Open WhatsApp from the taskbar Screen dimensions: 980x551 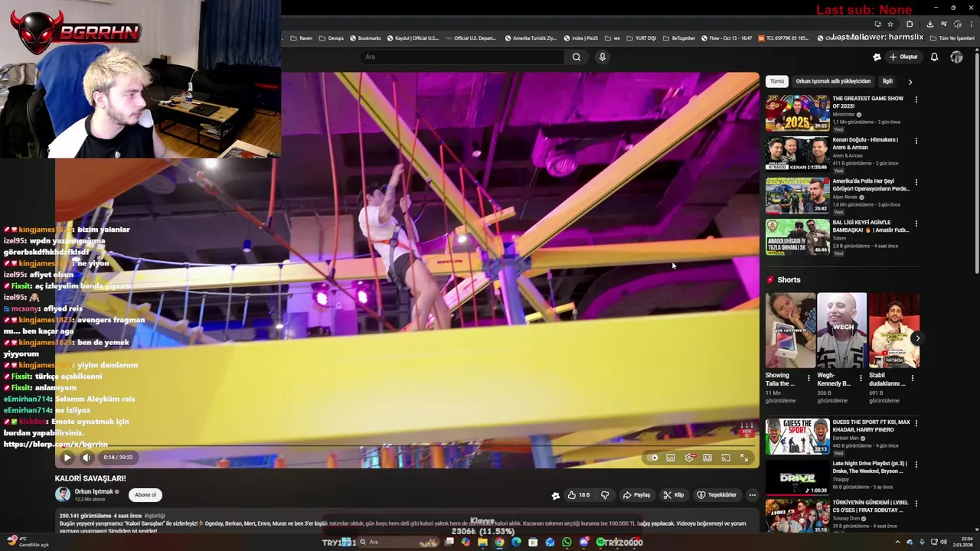click(x=567, y=542)
